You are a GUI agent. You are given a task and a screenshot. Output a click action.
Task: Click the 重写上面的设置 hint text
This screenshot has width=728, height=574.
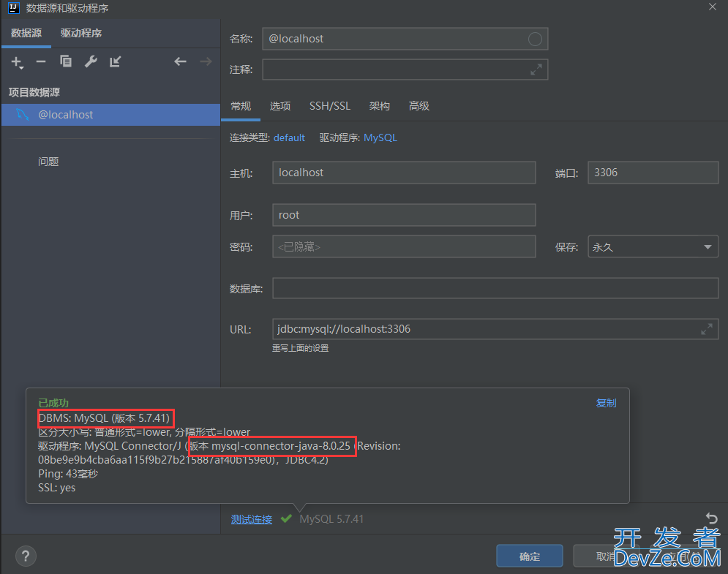tap(301, 348)
